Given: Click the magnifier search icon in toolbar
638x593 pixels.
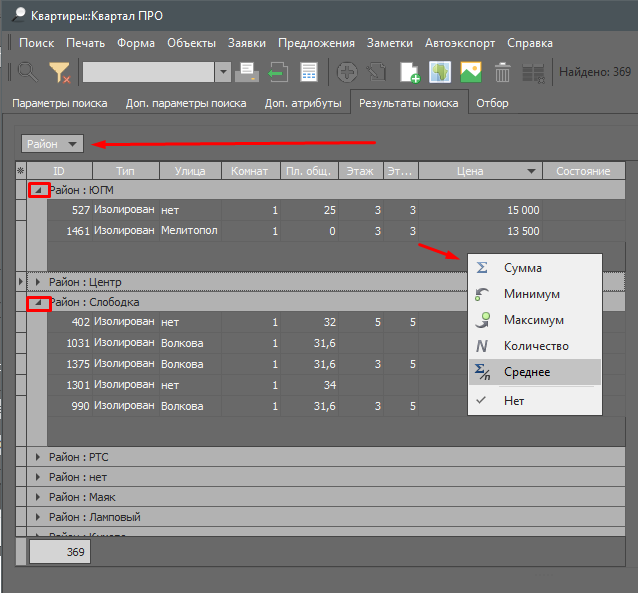Looking at the screenshot, I should 27,72.
